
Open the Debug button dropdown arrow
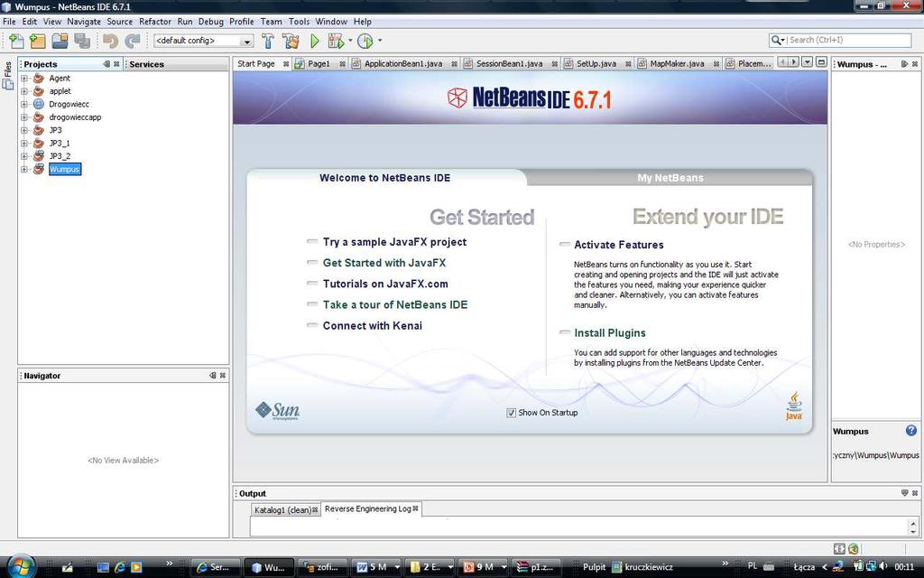350,41
